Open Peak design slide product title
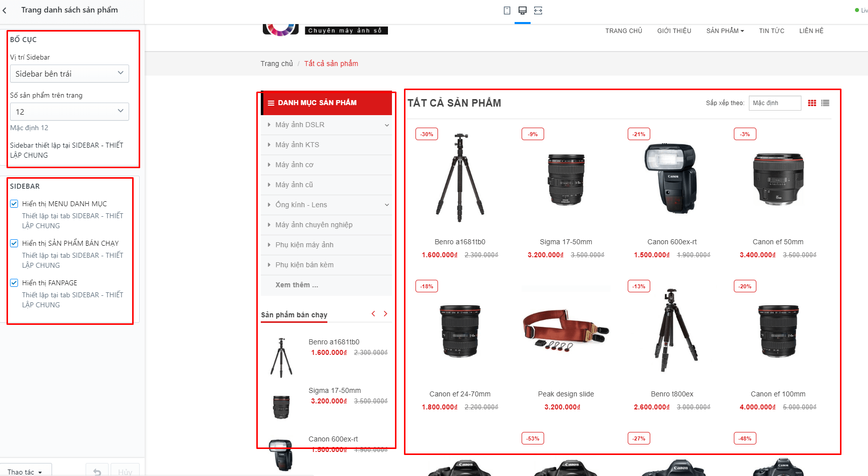 pyautogui.click(x=566, y=394)
